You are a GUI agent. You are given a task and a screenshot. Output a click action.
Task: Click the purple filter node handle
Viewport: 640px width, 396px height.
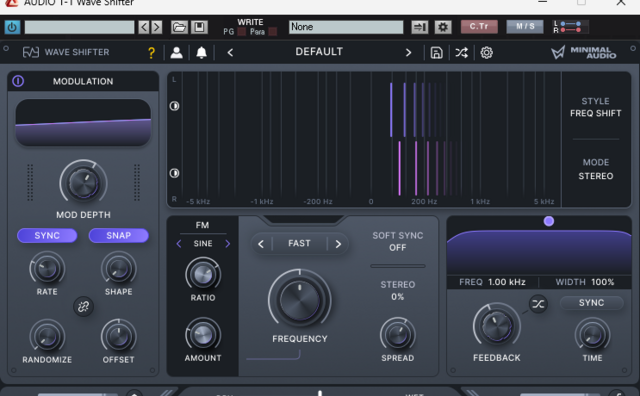tap(549, 221)
